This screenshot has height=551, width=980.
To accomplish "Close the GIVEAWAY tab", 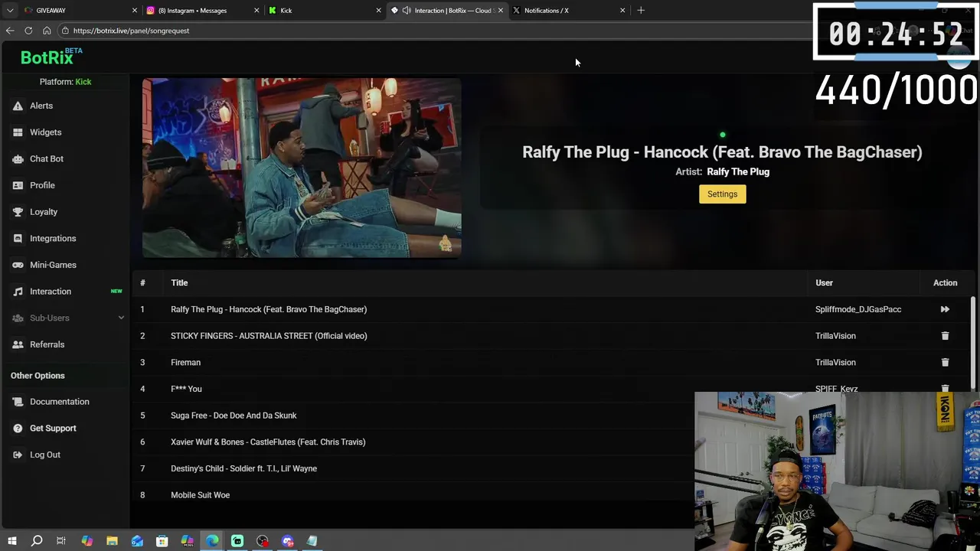I will pos(135,10).
